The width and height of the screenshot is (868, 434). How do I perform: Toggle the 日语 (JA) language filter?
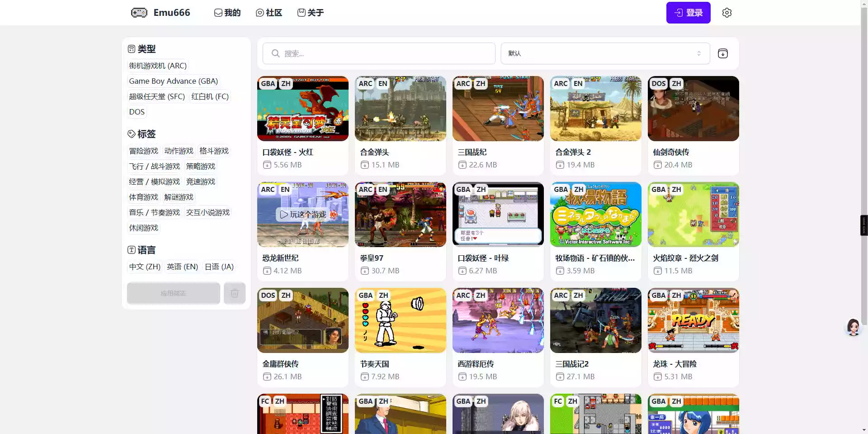click(219, 267)
